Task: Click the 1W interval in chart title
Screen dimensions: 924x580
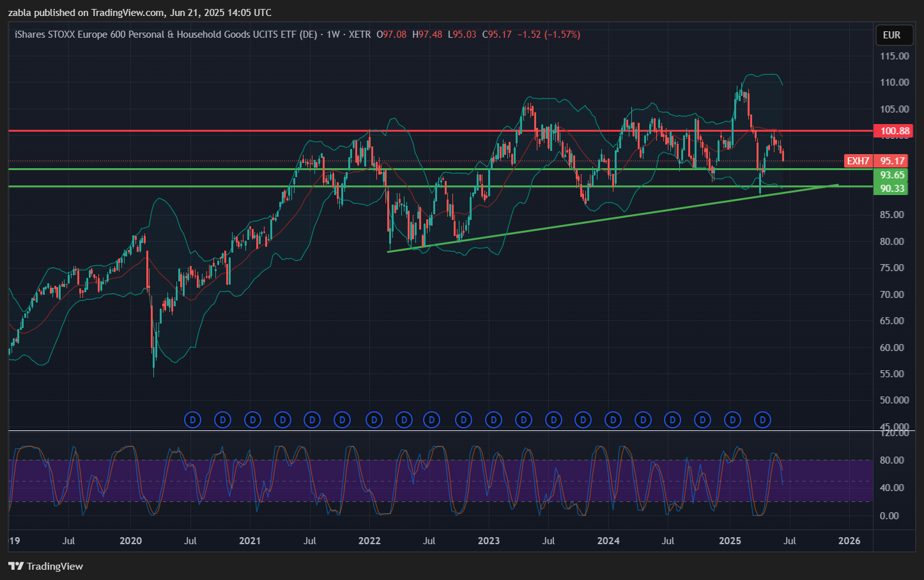Action: 333,35
